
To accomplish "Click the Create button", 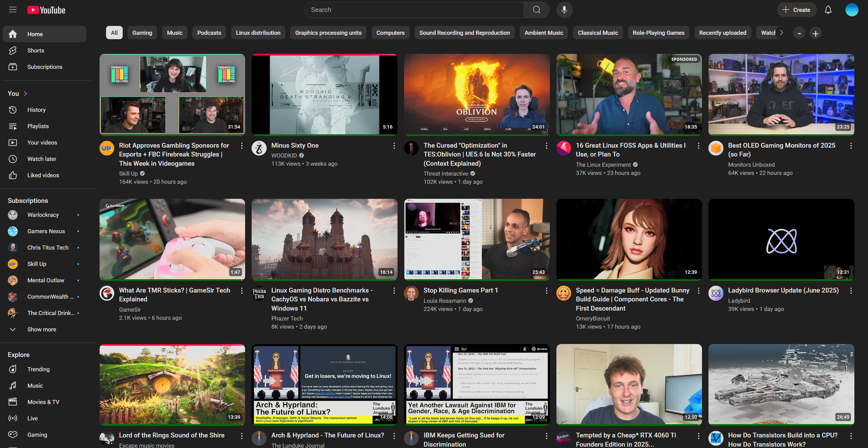I will [796, 10].
